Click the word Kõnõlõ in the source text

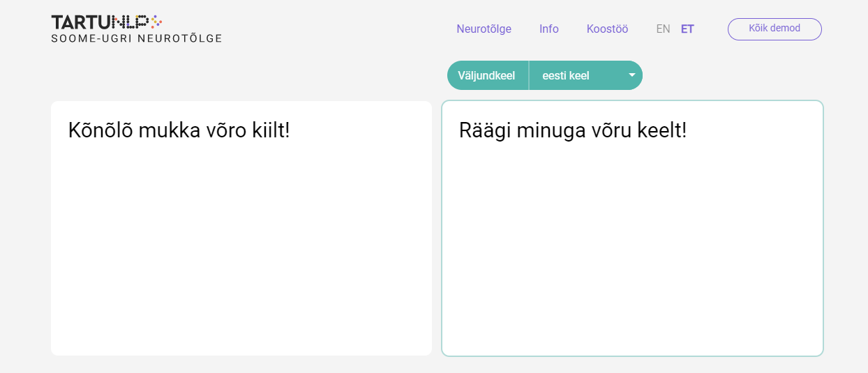(100, 130)
